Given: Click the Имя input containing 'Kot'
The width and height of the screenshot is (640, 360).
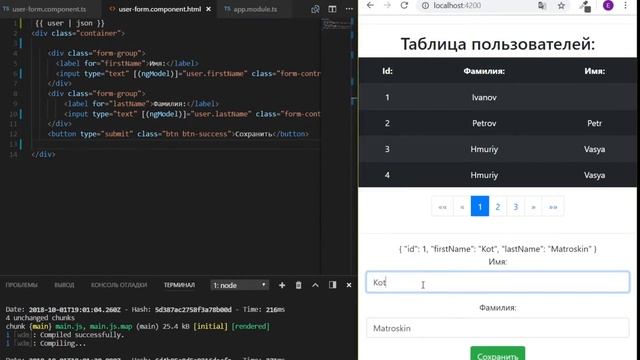Looking at the screenshot, I should point(498,282).
